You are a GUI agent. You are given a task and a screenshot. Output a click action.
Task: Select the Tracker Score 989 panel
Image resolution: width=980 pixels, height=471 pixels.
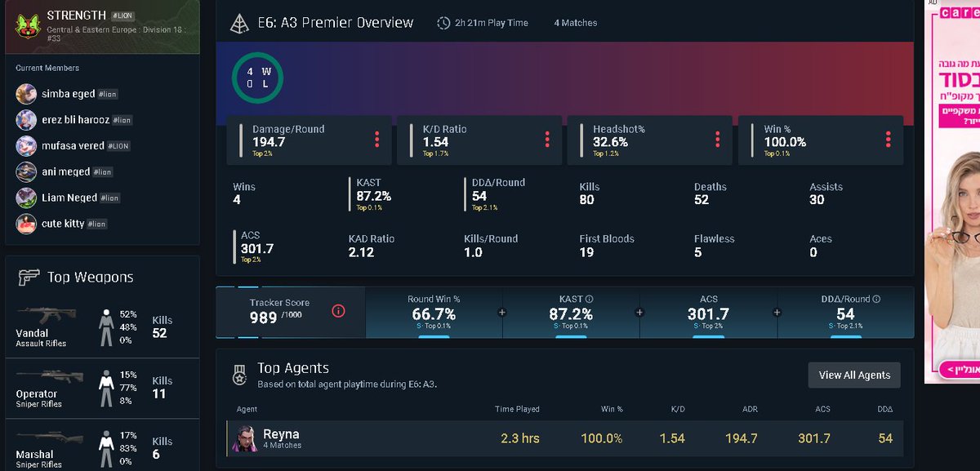point(290,313)
